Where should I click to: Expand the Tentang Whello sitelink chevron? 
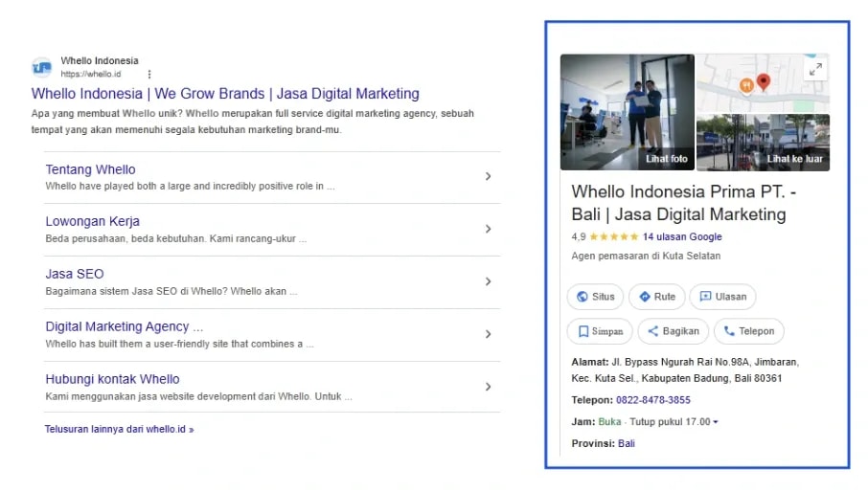(488, 177)
